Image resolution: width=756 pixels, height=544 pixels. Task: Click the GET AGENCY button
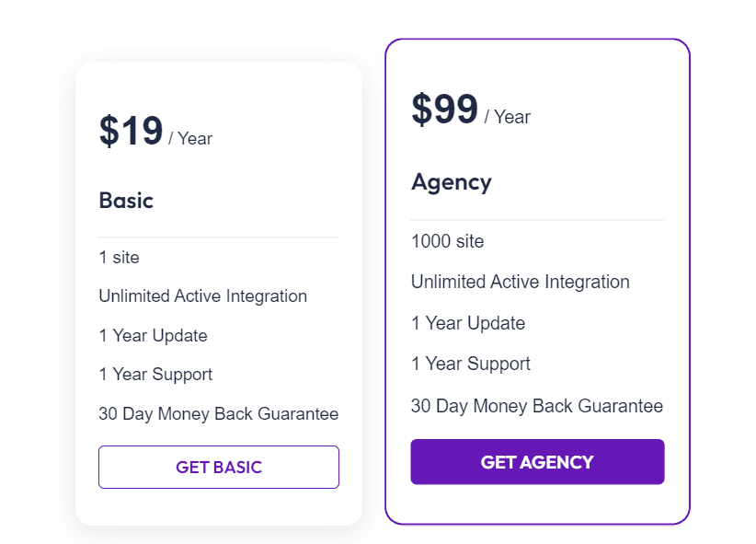(537, 462)
